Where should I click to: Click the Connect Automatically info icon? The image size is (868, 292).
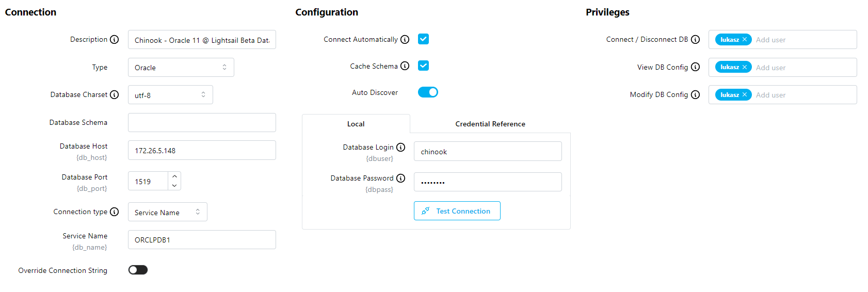tap(405, 40)
